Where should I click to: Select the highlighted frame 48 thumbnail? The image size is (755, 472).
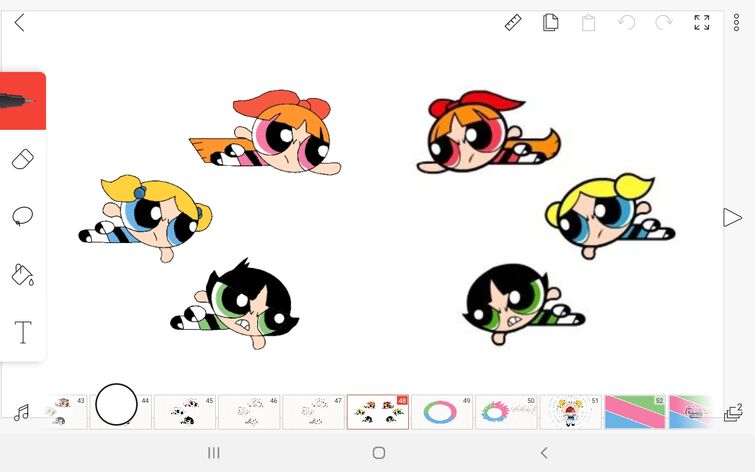[378, 412]
